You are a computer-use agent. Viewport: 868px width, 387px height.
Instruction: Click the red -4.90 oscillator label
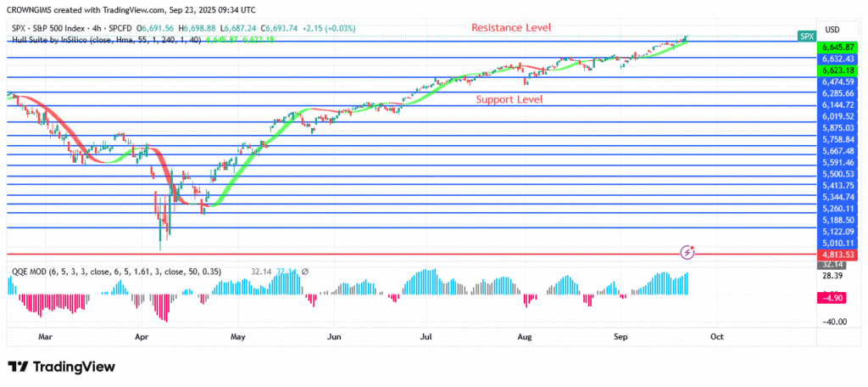click(832, 298)
